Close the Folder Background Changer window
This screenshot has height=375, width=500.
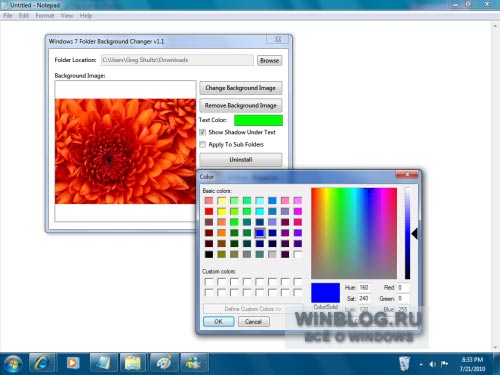(x=278, y=39)
